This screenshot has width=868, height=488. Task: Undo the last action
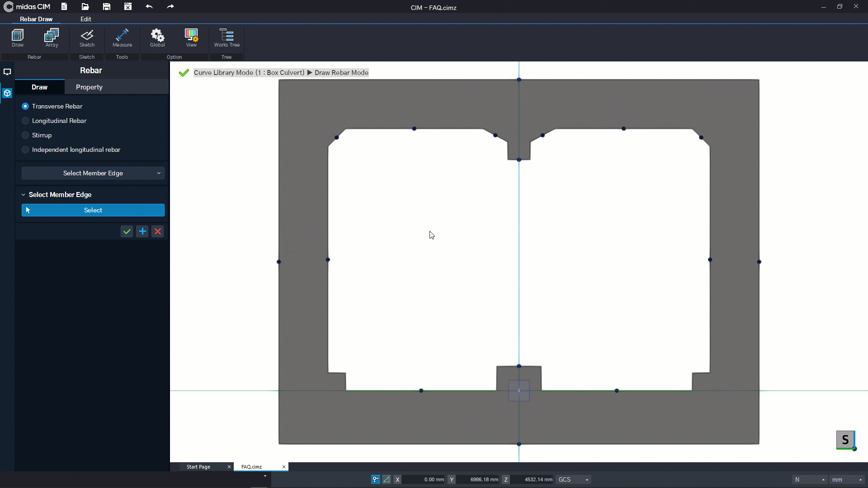(x=149, y=7)
